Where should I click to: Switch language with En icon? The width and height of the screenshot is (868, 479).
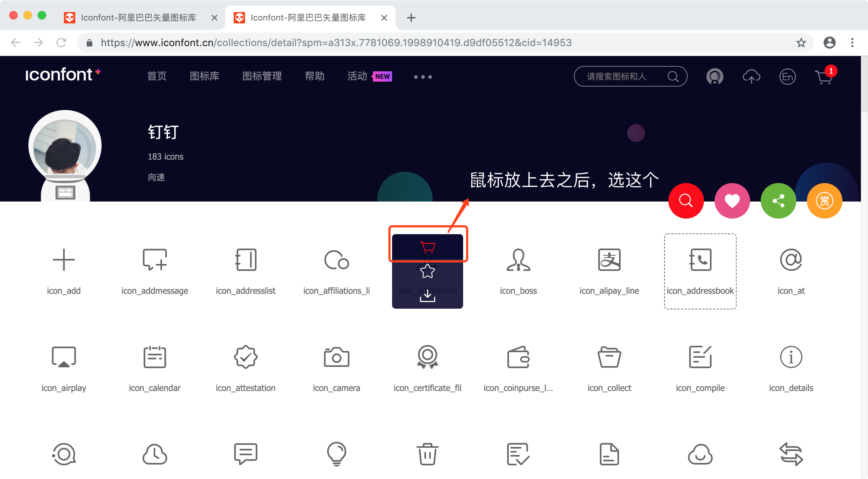coord(787,77)
